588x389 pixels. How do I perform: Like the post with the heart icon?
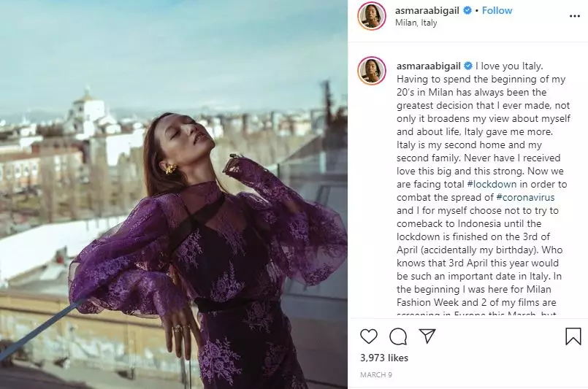(x=369, y=336)
